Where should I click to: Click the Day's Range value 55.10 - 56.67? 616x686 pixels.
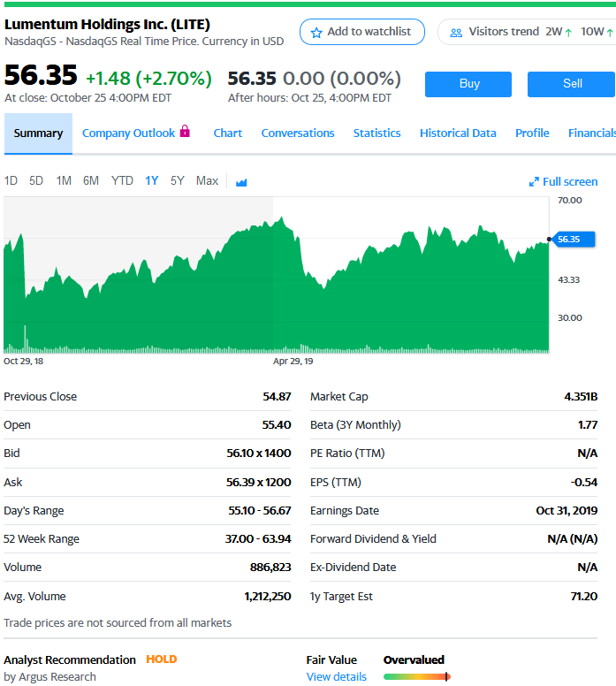[x=260, y=511]
